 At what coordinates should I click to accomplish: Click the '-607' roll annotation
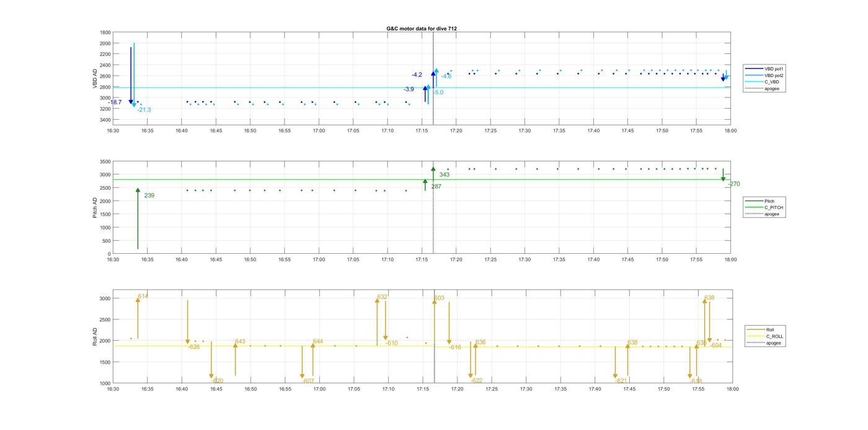click(308, 381)
